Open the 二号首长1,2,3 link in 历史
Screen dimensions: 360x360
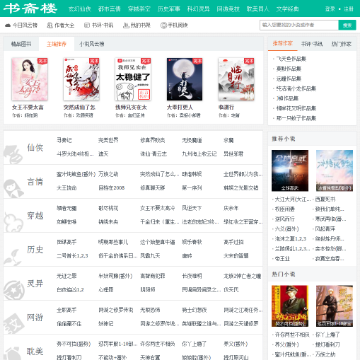point(72,256)
